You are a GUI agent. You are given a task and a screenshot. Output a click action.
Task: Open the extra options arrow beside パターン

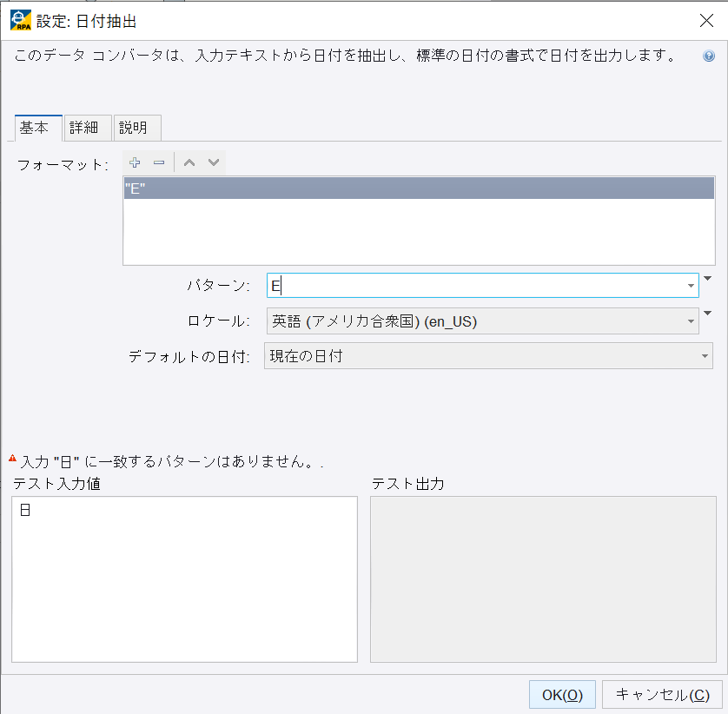(x=707, y=279)
